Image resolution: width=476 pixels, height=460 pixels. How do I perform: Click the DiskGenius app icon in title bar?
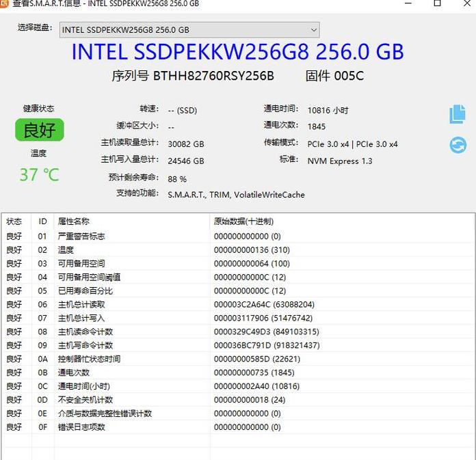point(3,3)
